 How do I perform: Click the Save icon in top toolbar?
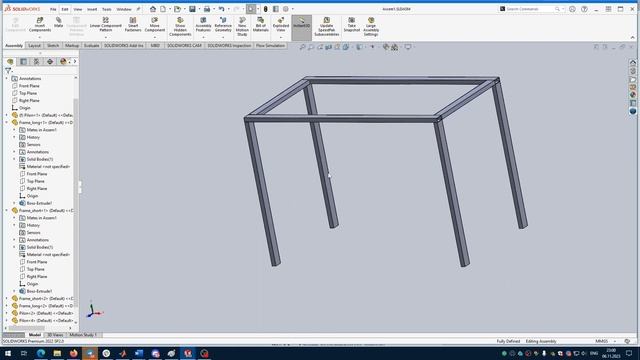coord(192,9)
